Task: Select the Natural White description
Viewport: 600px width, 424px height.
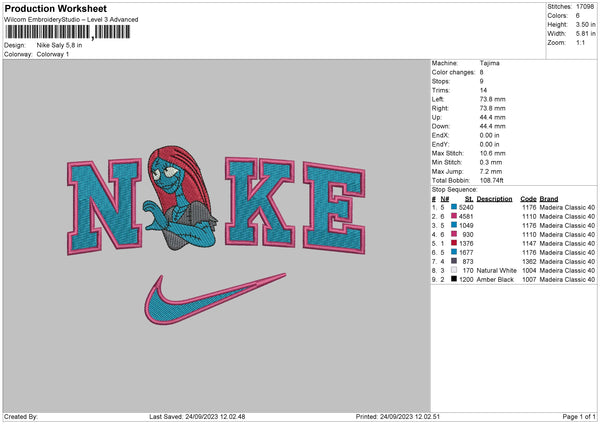Action: [496, 271]
